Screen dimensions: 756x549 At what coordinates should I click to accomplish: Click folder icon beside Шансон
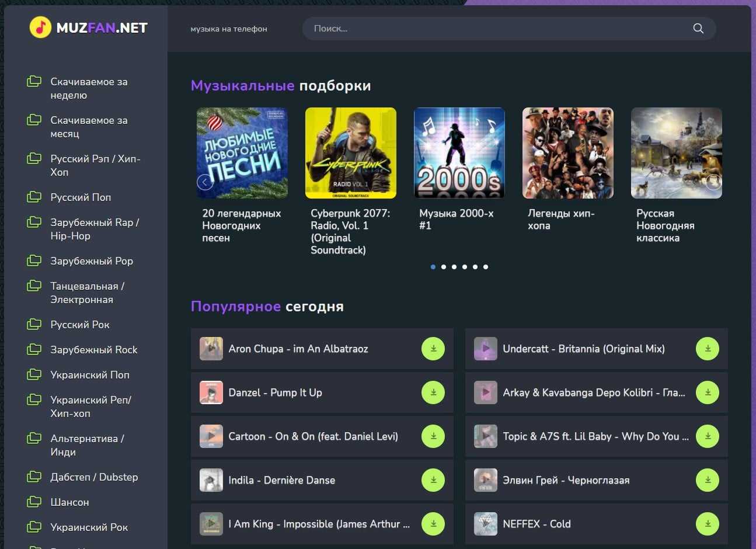tap(34, 501)
